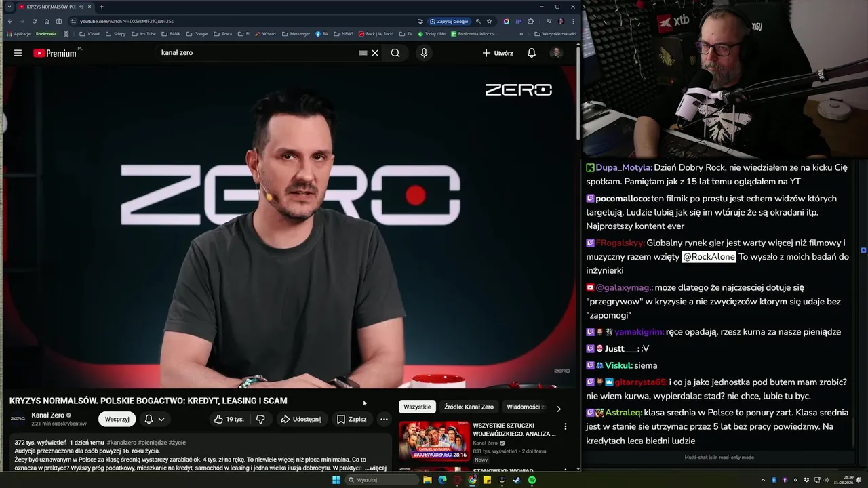The height and width of the screenshot is (488, 868).
Task: Open the iCloud bookmarks folder
Action: pyautogui.click(x=90, y=33)
